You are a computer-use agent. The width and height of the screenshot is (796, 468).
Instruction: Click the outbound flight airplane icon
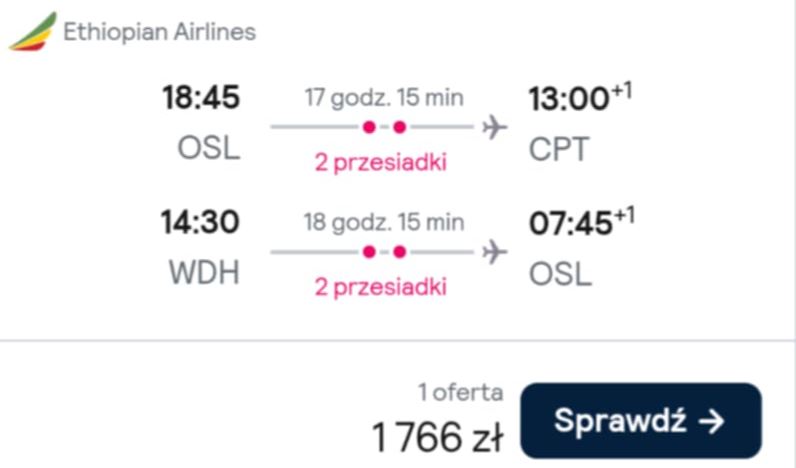pyautogui.click(x=494, y=127)
